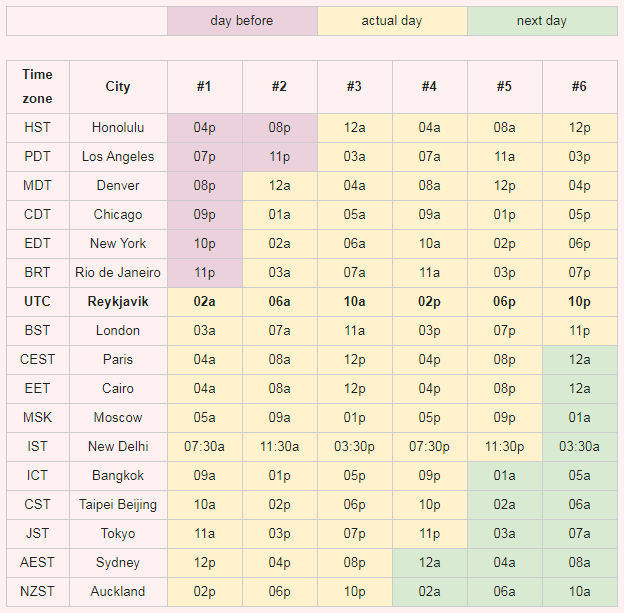This screenshot has width=624, height=613.
Task: Click Chicago's #4 time '09a'
Action: coord(430,215)
